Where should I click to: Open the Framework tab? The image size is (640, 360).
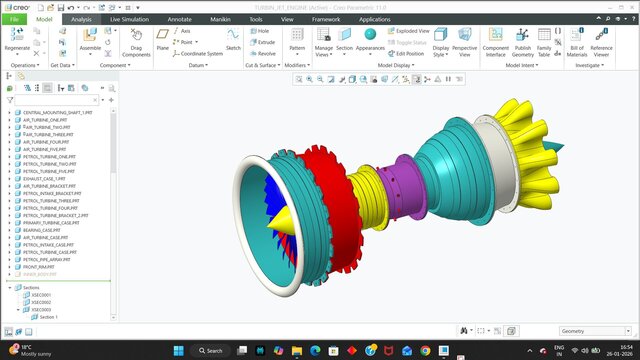[326, 19]
